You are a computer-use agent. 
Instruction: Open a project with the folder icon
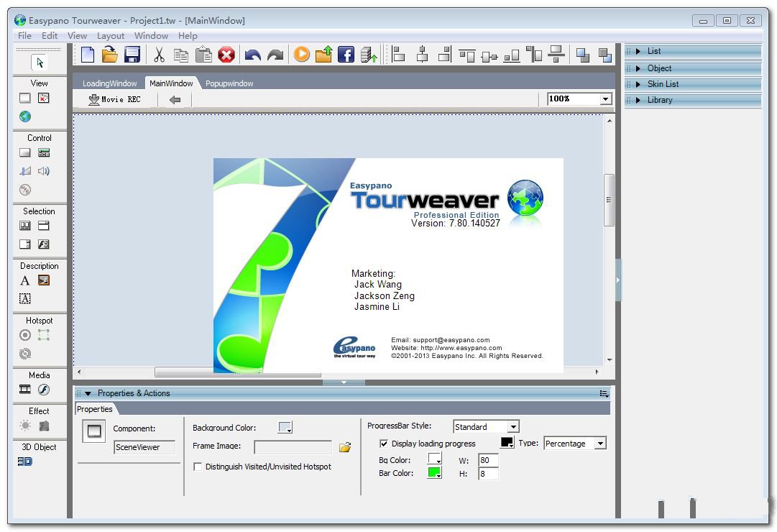109,55
